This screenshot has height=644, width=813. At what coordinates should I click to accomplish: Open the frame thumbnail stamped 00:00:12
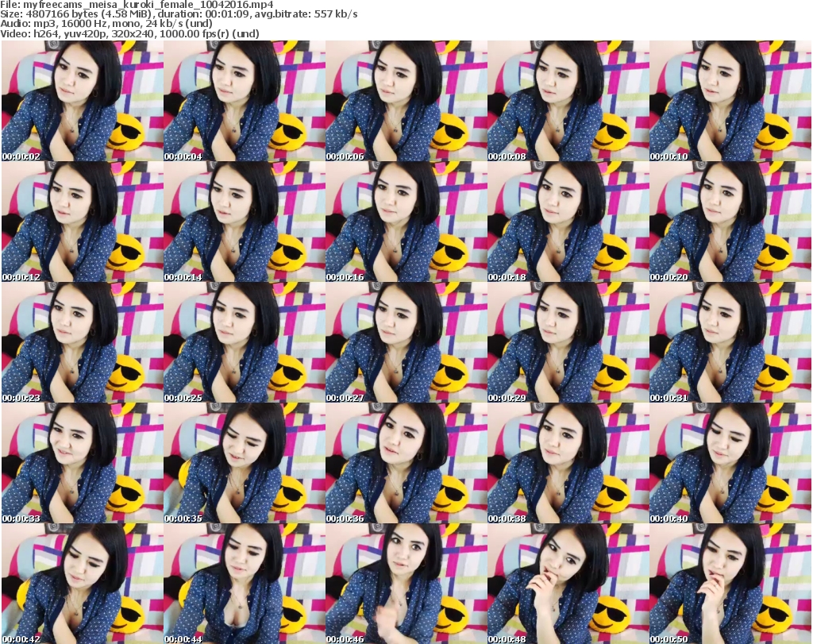83,222
